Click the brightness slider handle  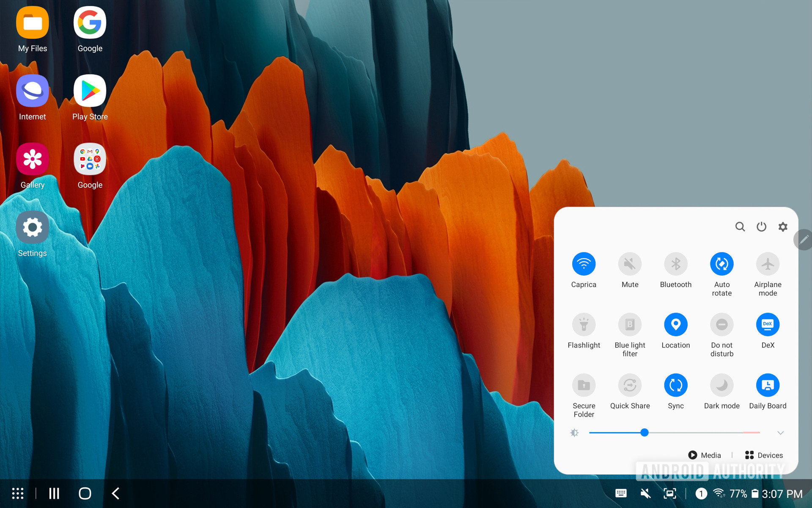644,433
